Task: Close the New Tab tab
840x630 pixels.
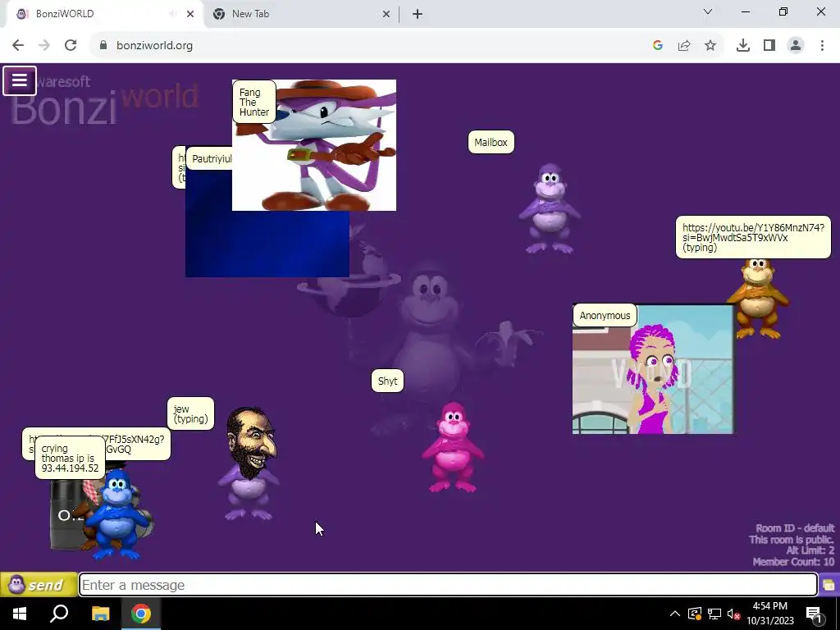Action: click(x=386, y=14)
